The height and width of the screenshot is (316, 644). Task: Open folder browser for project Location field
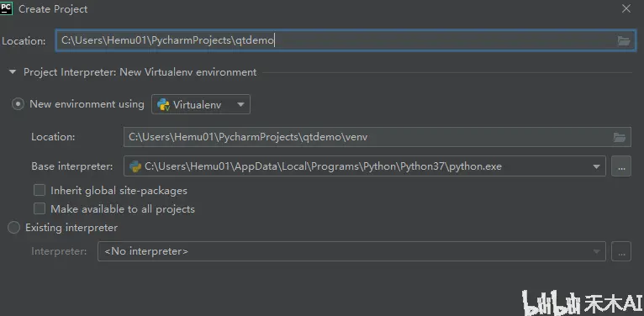tap(624, 40)
